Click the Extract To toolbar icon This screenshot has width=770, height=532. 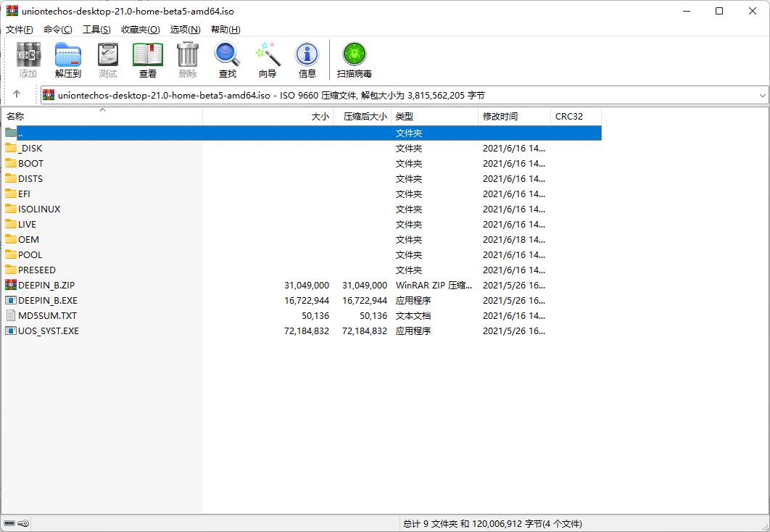click(x=68, y=59)
